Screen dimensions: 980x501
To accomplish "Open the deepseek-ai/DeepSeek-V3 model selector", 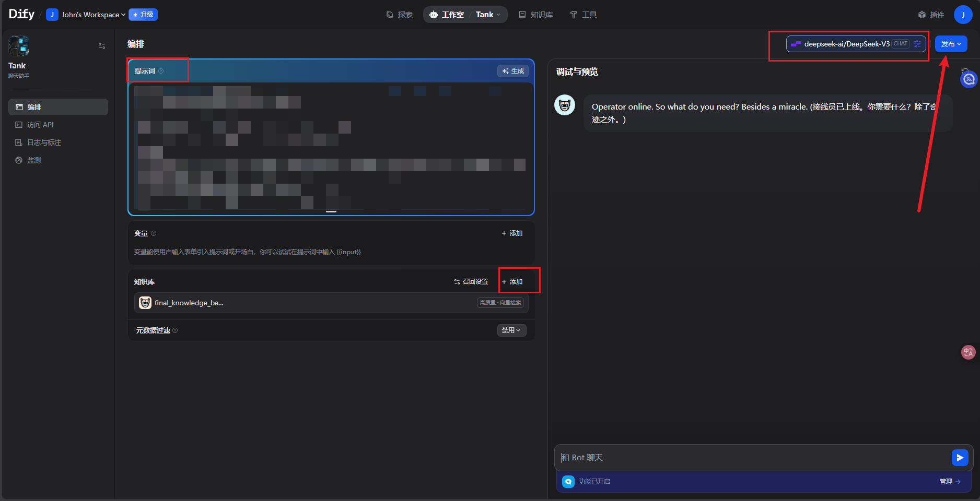I will (x=846, y=44).
